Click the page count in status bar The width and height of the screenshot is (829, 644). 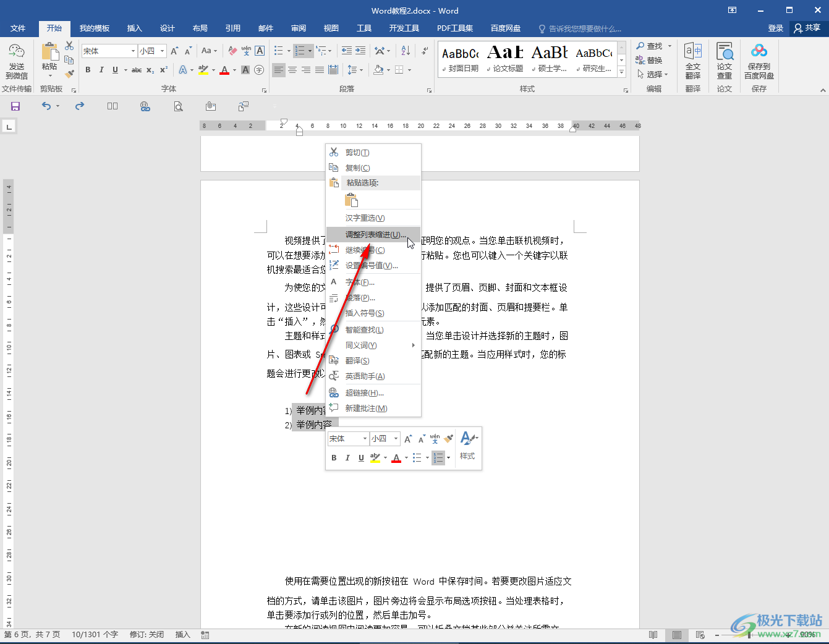pos(32,635)
